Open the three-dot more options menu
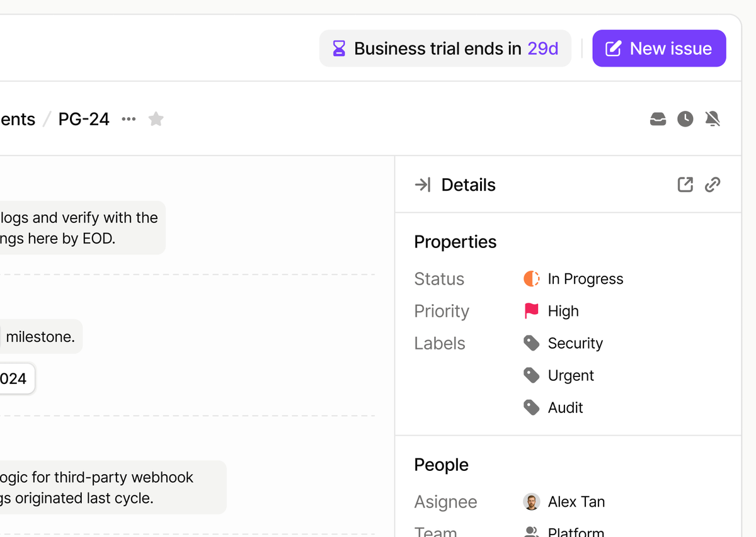756x537 pixels. coord(129,119)
